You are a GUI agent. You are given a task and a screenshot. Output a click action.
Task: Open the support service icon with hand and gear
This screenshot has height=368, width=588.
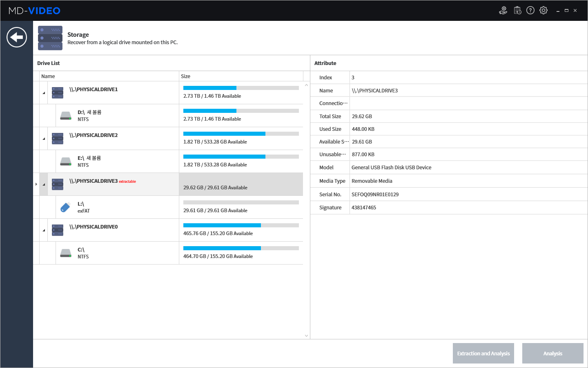[503, 11]
